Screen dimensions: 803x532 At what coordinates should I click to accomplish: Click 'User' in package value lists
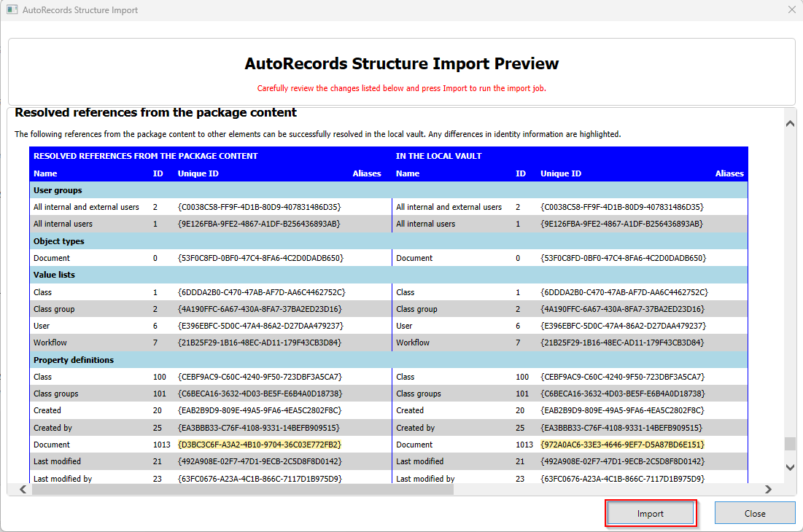click(42, 326)
